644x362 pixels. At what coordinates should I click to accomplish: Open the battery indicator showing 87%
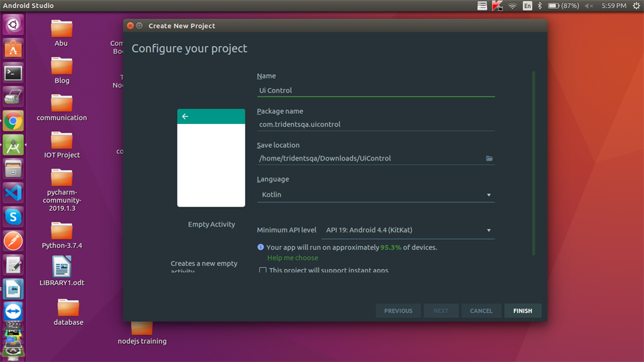click(563, 6)
